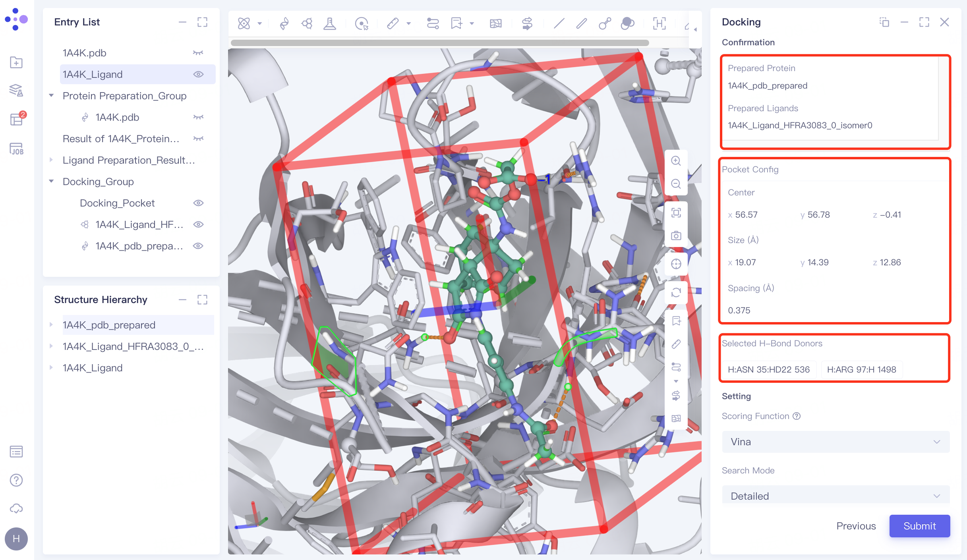Screen dimensions: 967x560
Task: Select the H:ARG 97:H 1498 donor chip
Action: [861, 369]
